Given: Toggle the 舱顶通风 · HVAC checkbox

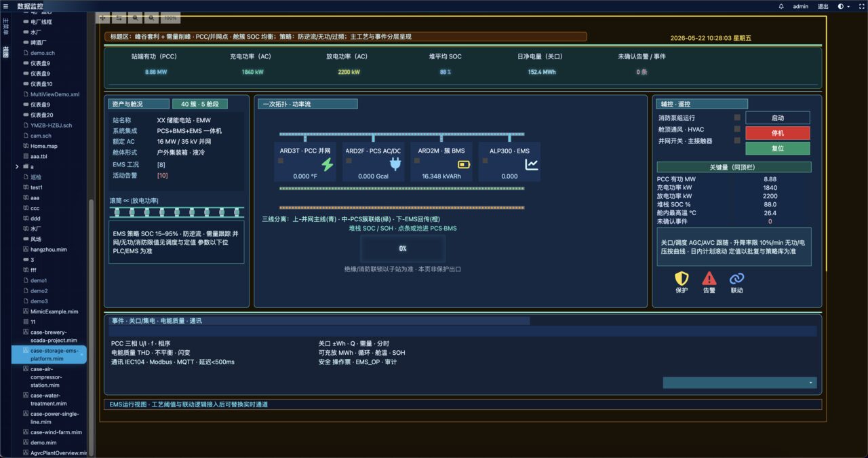Looking at the screenshot, I should tap(737, 129).
